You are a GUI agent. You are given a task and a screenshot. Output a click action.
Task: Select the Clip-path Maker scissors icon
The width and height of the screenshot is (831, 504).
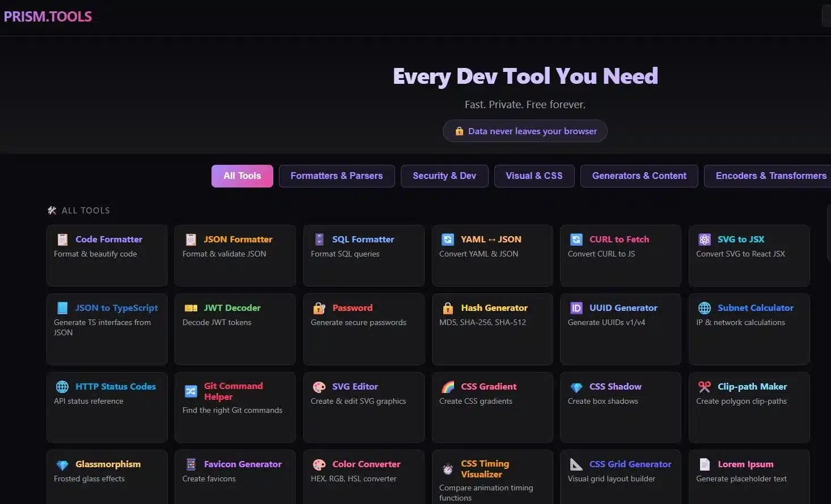click(x=705, y=386)
